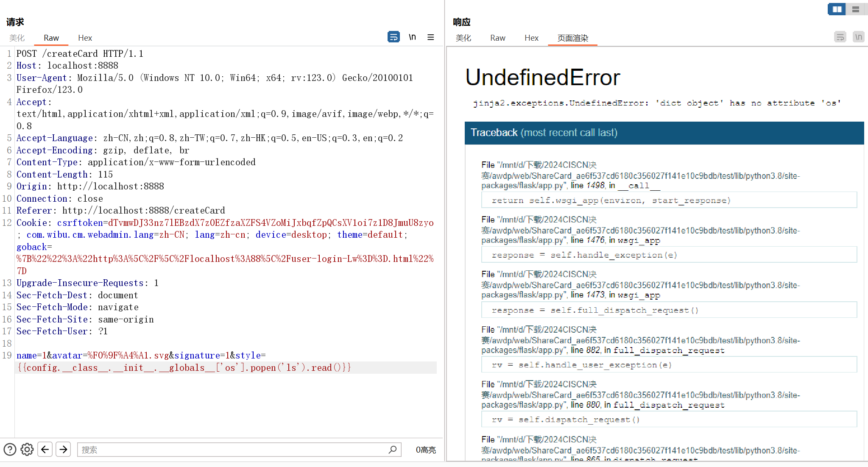Open search settings gear icon
Screen dimensions: 868x467
tap(27, 449)
